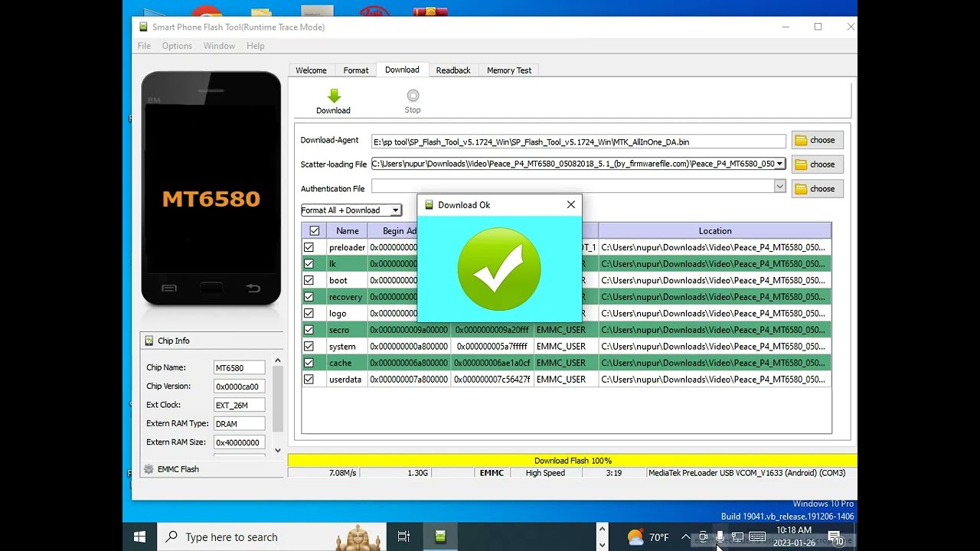Collapse the Chip Info panel header
This screenshot has width=980, height=551.
pos(211,341)
